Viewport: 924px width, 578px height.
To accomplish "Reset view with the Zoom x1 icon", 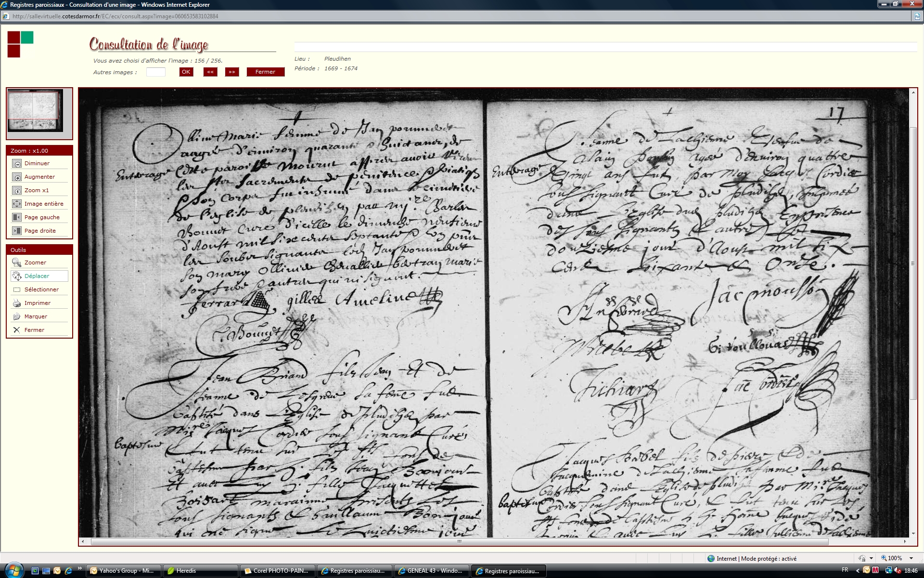I will click(x=17, y=190).
